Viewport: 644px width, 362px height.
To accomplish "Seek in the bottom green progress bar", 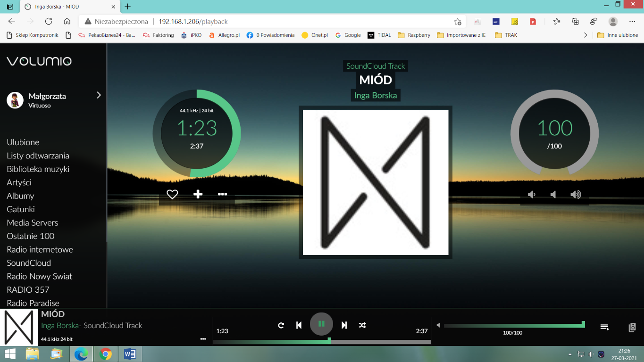I will coord(322,342).
